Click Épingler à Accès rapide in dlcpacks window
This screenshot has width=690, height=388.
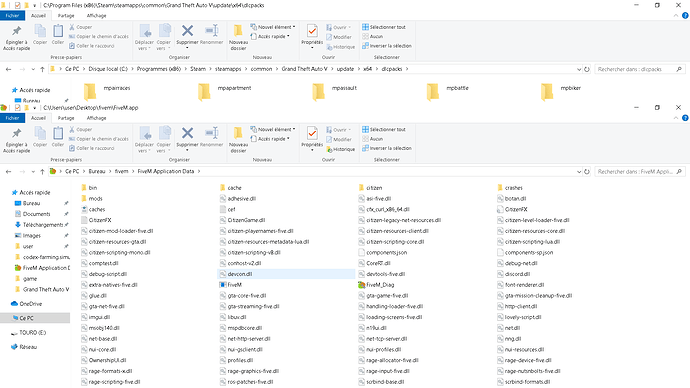point(16,37)
